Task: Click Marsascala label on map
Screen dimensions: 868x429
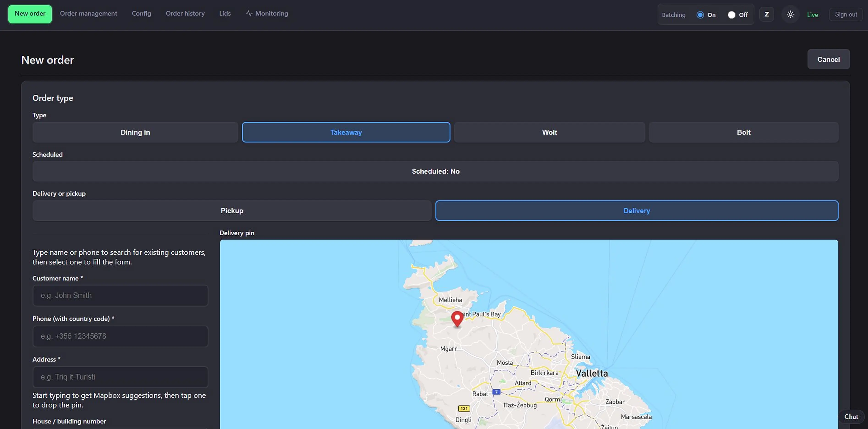Action: coord(636,417)
